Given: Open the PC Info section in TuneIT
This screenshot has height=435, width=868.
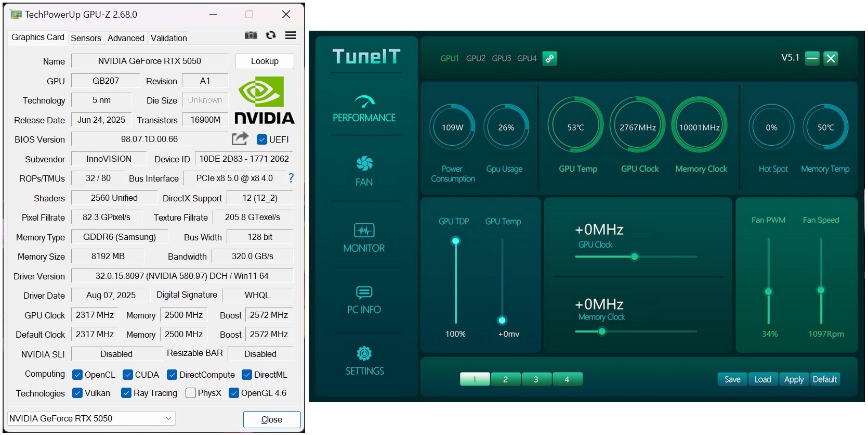Looking at the screenshot, I should click(364, 300).
